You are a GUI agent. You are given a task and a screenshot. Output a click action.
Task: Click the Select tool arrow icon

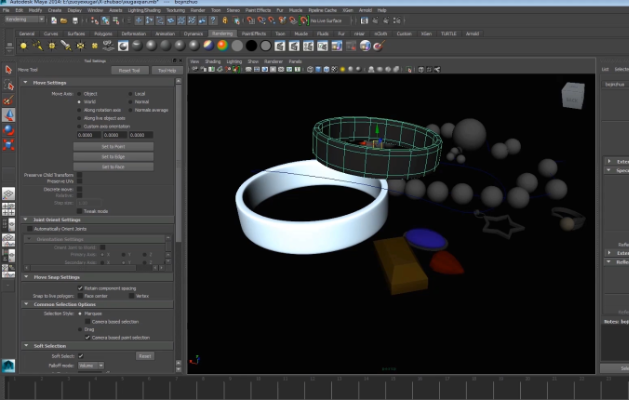[8, 70]
